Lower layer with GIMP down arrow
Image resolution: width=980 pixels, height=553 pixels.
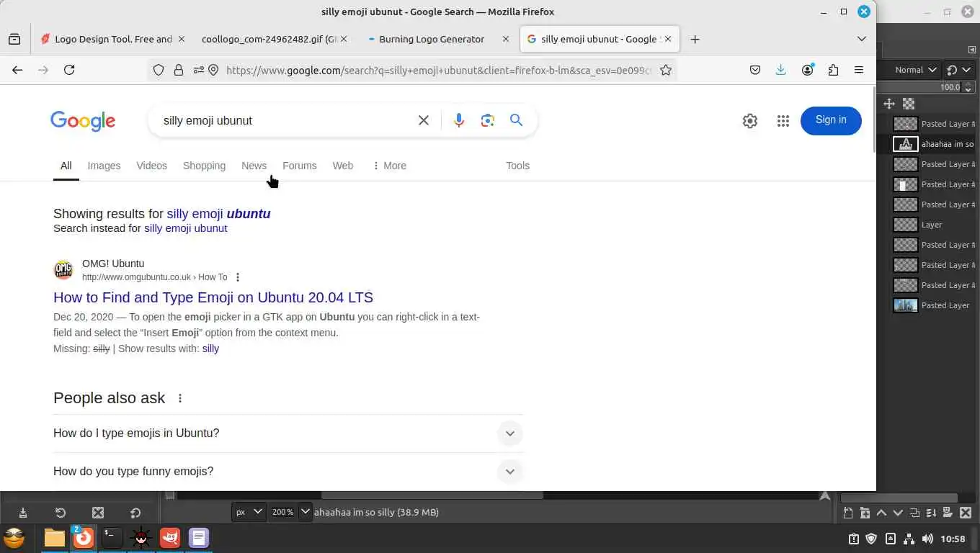click(x=898, y=513)
